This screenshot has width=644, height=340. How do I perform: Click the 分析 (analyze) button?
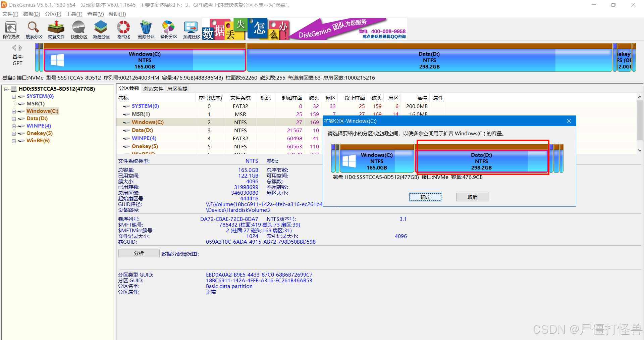(x=139, y=253)
